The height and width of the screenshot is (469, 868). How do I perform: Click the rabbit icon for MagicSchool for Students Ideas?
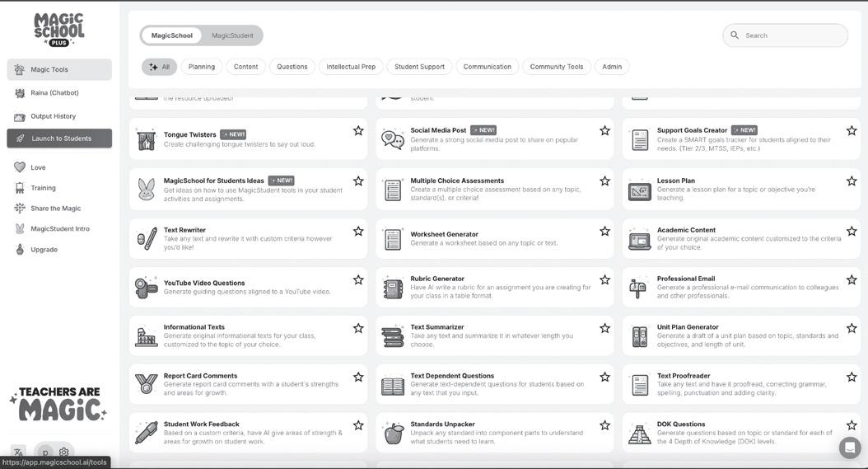[146, 189]
